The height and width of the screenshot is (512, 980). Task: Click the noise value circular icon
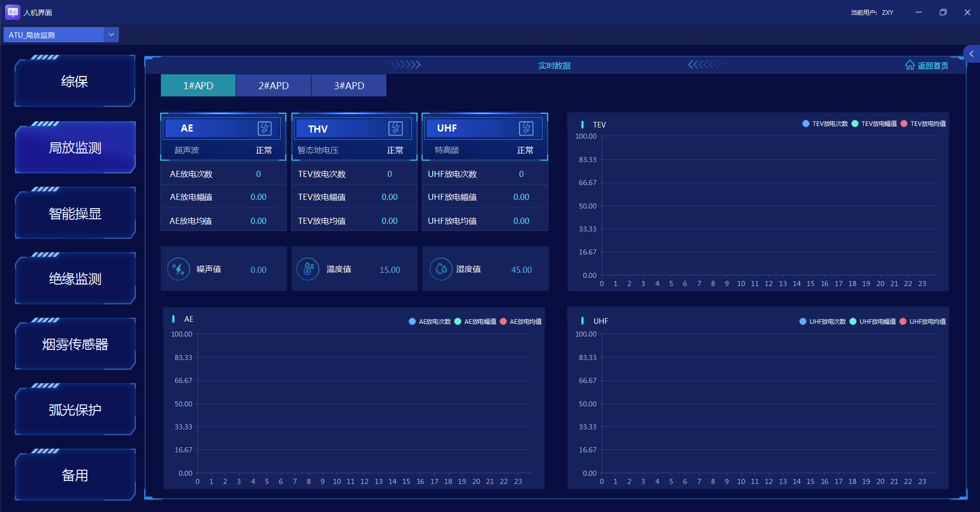tap(179, 269)
